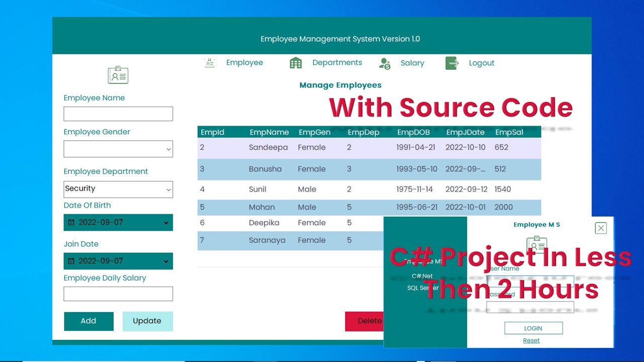Click the Logout arrow icon
Image resolution: width=644 pixels, height=362 pixels.
pos(452,63)
